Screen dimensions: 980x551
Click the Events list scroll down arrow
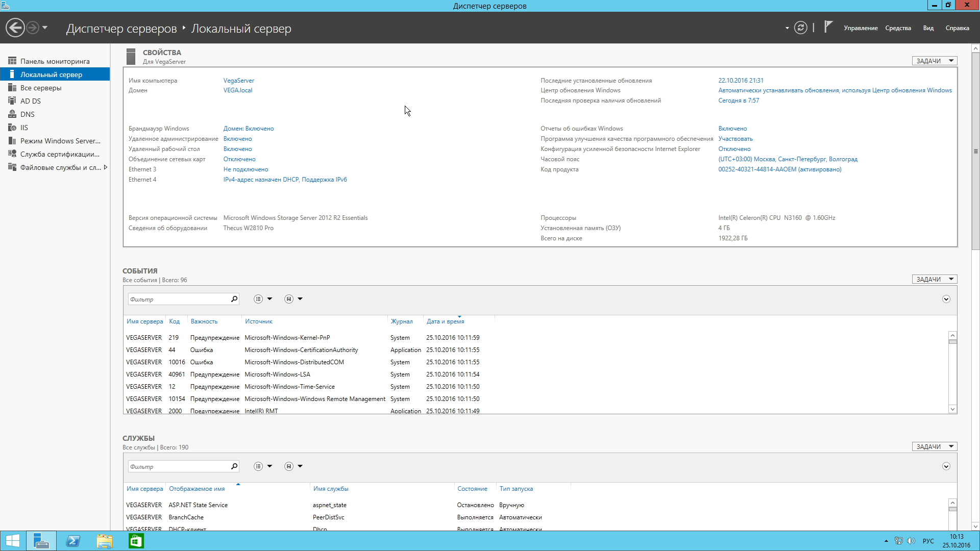pyautogui.click(x=952, y=409)
